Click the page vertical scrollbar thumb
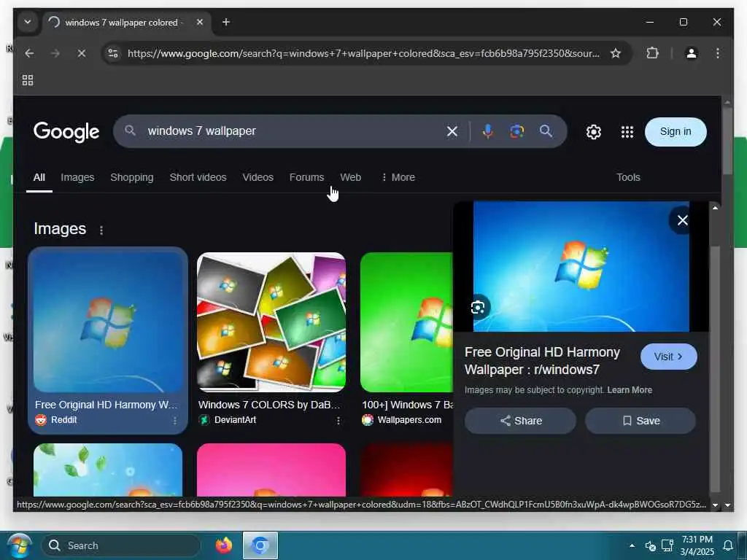The width and height of the screenshot is (747, 560). [727, 141]
